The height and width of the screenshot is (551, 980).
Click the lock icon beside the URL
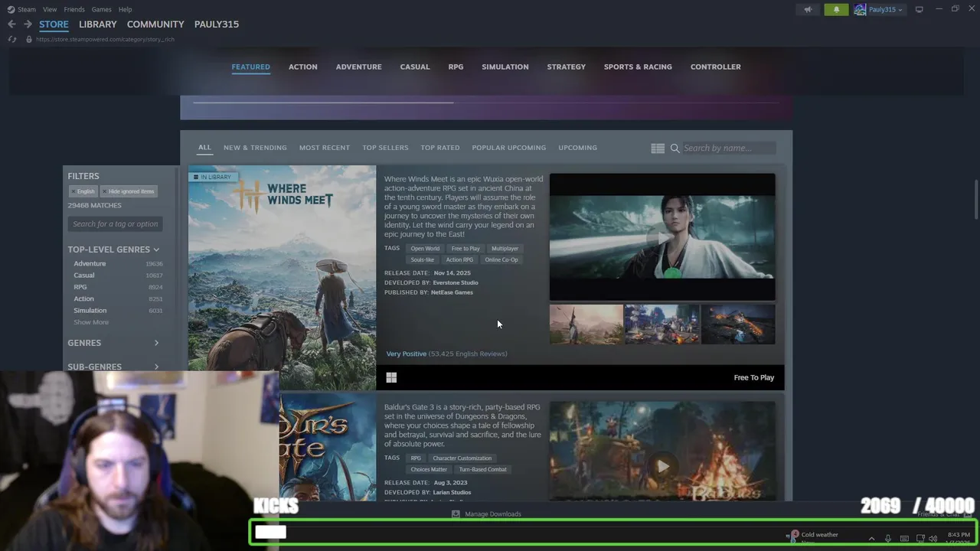click(x=29, y=39)
